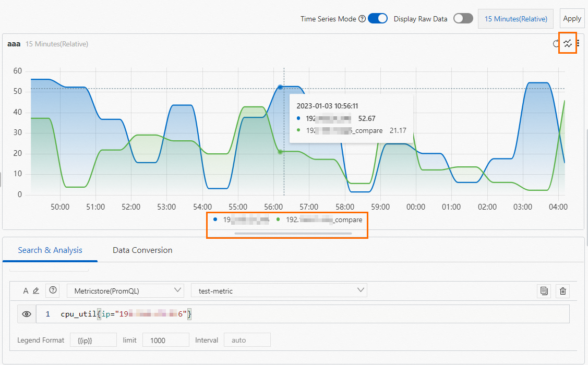Open the three-dot more menu on the chart
The width and height of the screenshot is (588, 365).
(579, 44)
